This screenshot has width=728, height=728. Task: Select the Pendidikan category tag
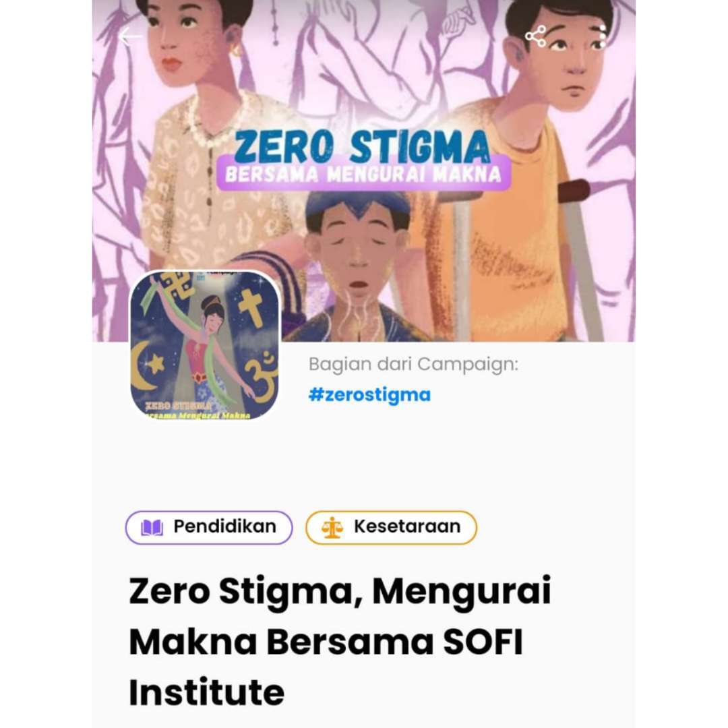(x=209, y=527)
